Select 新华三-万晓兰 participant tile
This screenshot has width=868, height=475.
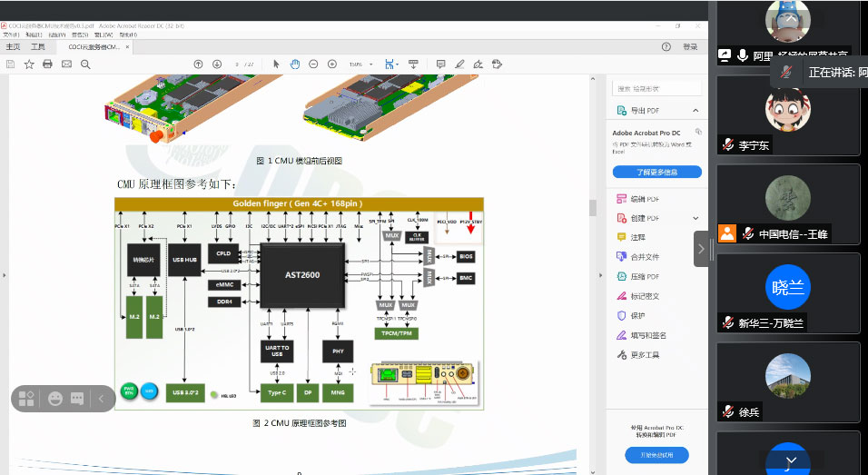click(788, 292)
